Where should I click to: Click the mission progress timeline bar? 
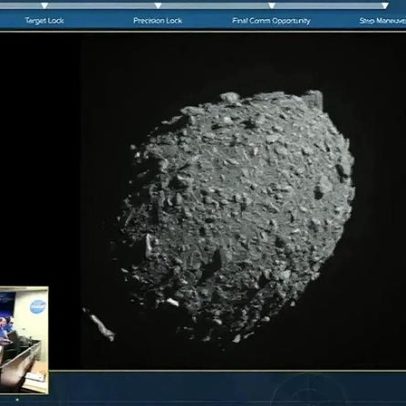click(194, 6)
